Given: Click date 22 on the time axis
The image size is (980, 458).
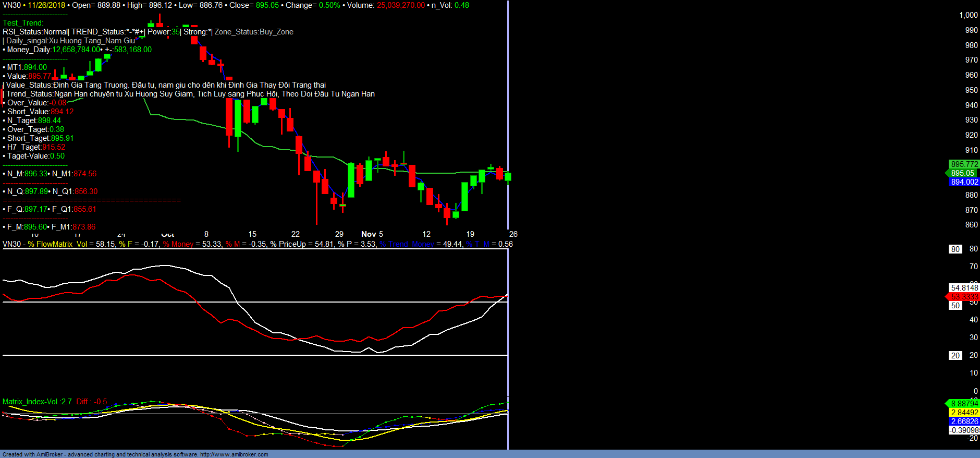Looking at the screenshot, I should [296, 234].
